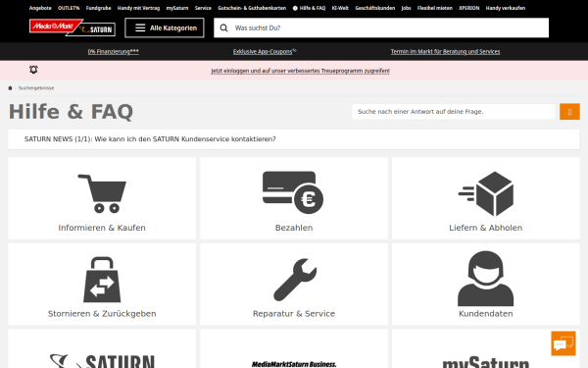
Task: Open Reparatur & Service wrench icon
Action: [x=295, y=280]
